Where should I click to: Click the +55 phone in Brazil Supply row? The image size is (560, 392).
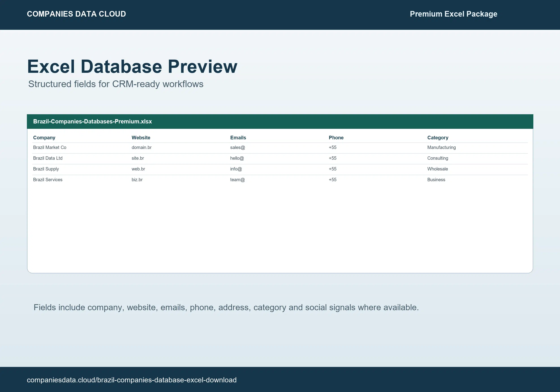333,169
